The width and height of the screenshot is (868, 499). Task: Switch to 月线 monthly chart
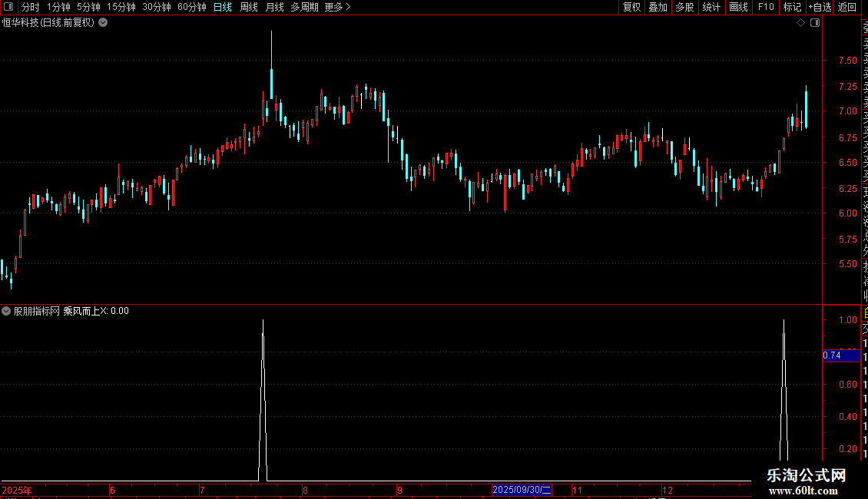point(274,7)
